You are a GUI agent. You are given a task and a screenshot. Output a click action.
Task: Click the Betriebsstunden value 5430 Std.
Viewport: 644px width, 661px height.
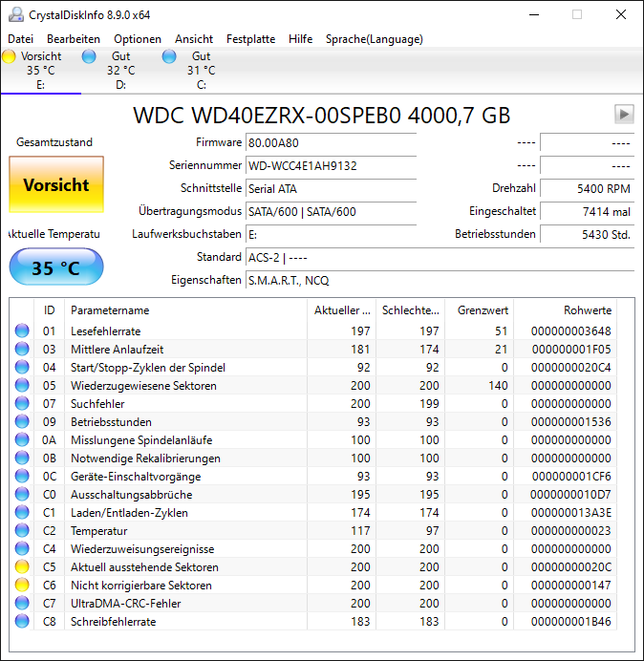tap(587, 234)
